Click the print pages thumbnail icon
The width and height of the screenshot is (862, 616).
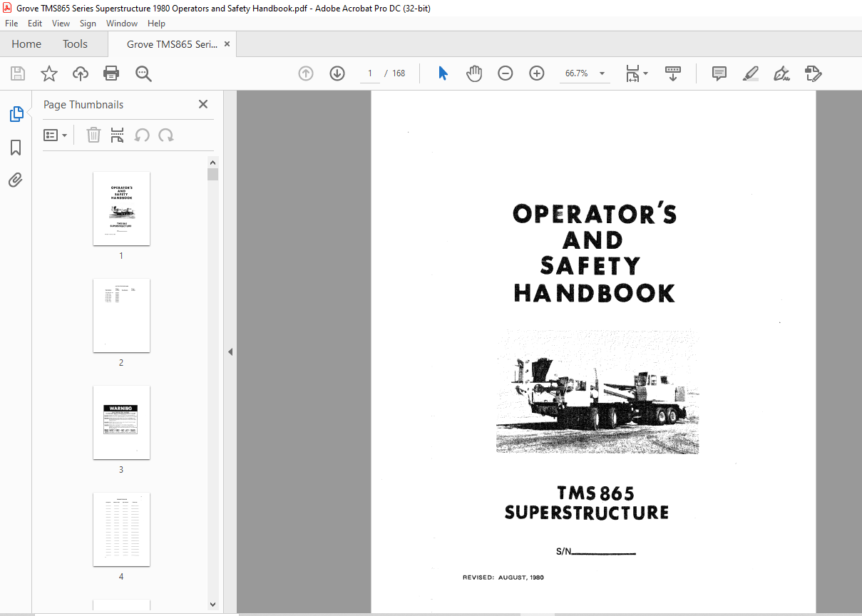click(118, 135)
